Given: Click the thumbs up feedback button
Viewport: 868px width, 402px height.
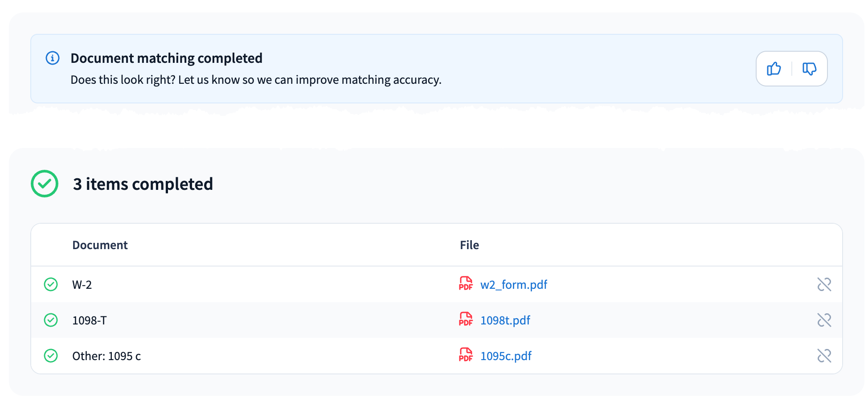Looking at the screenshot, I should [x=774, y=69].
